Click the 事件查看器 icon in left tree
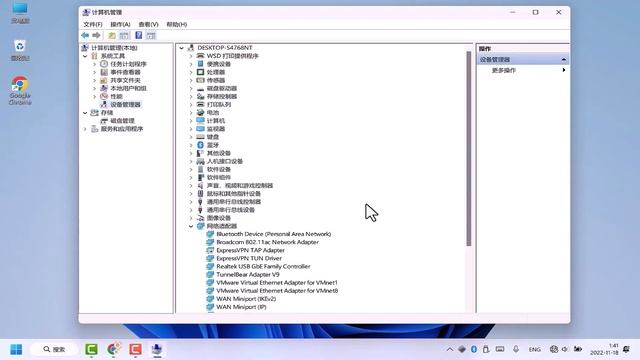 click(104, 72)
